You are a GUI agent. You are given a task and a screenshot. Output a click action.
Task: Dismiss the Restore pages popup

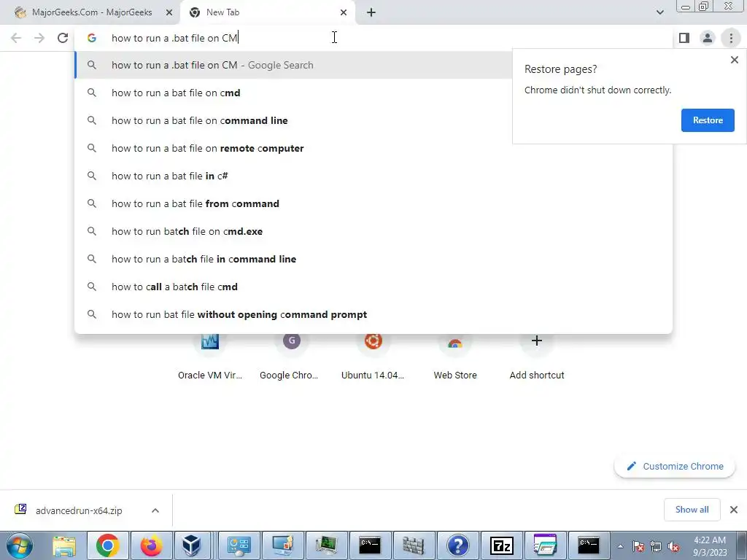734,60
